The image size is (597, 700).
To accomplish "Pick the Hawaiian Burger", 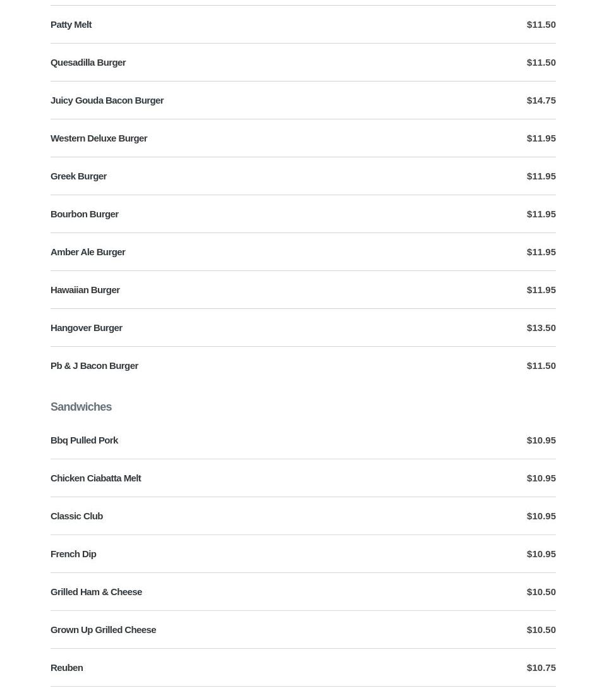I will click(x=85, y=290).
